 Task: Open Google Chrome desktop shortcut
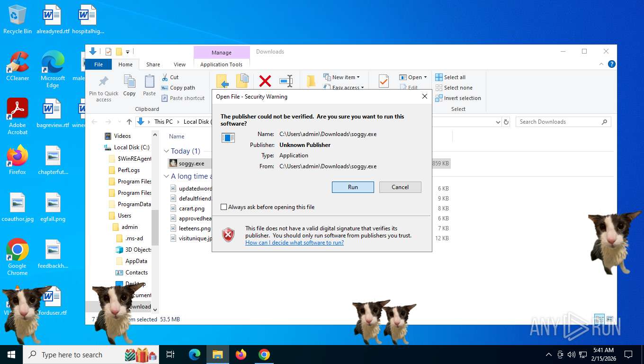(18, 256)
